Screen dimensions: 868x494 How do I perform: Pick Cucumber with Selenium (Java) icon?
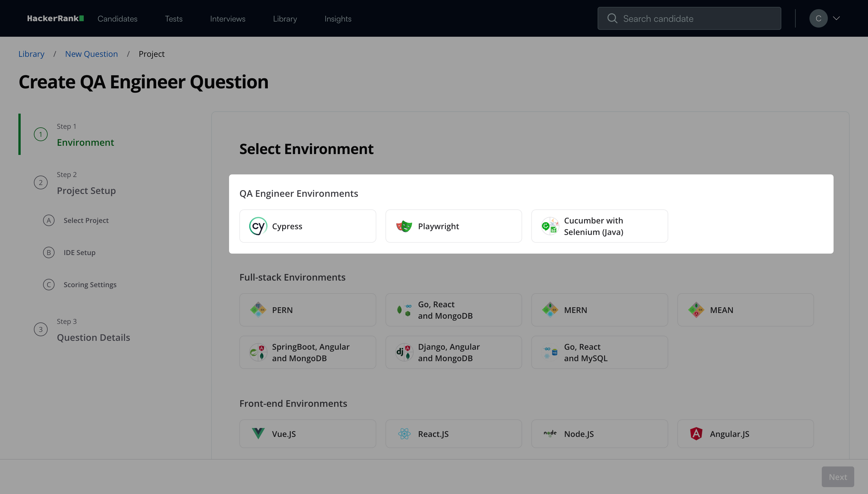[x=550, y=226]
